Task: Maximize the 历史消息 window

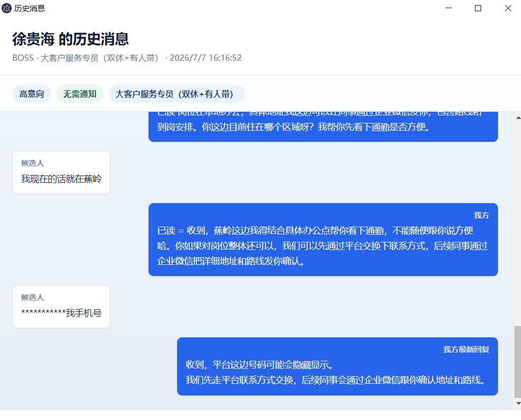Action: [x=478, y=8]
